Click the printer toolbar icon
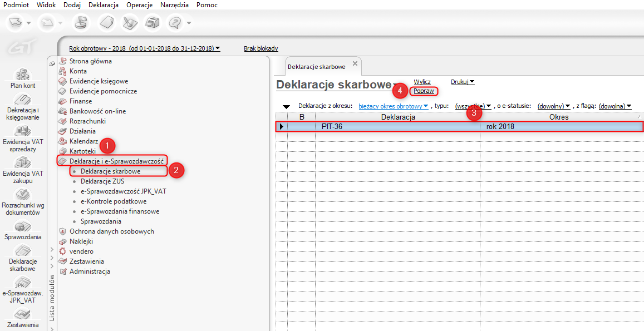The image size is (644, 331). 153,23
